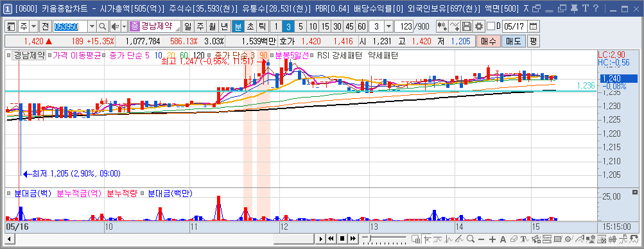Open chart settings gear icon

(478, 27)
